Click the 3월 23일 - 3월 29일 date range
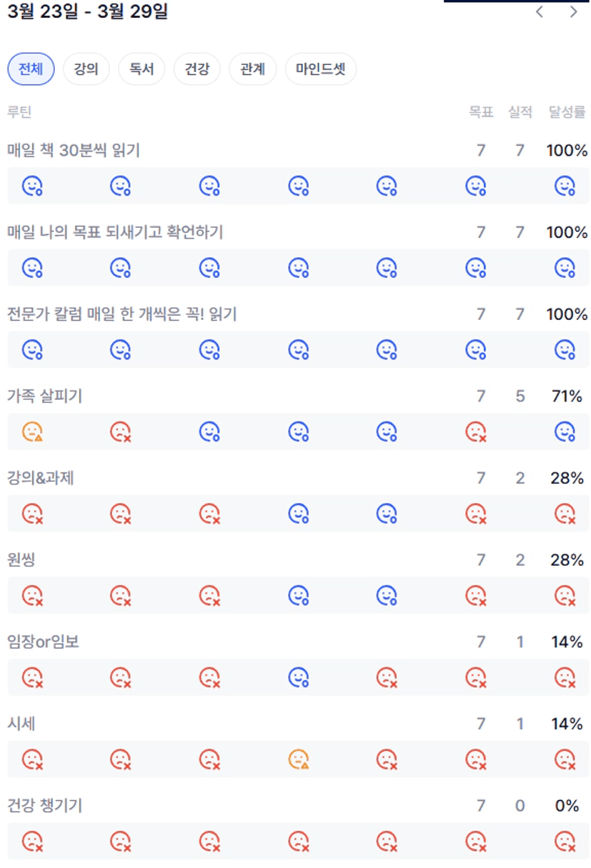Viewport: 591px width, 868px height. tap(87, 12)
